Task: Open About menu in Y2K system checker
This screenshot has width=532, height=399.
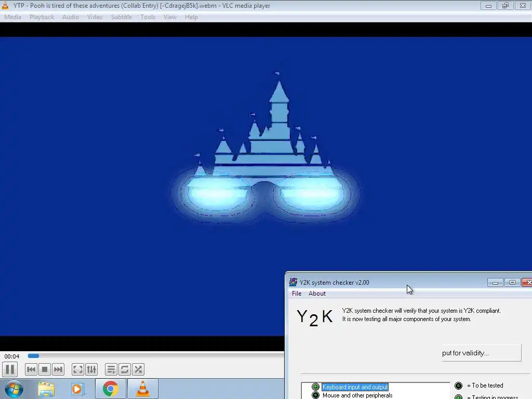Action: [317, 294]
